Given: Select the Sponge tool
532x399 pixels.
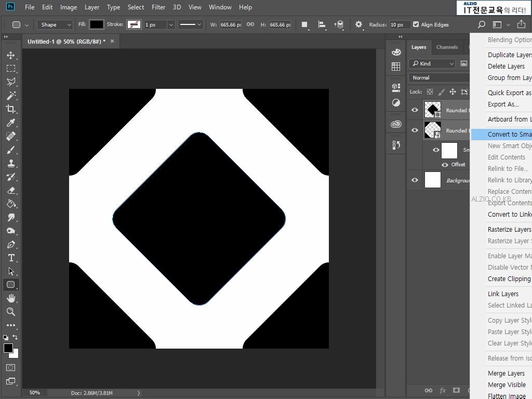Looking at the screenshot, I should (11, 231).
